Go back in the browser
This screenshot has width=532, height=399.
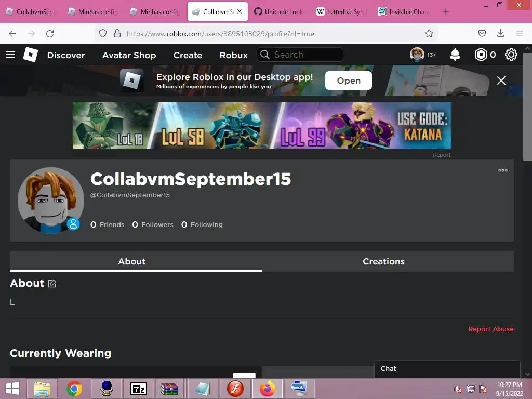click(x=12, y=34)
